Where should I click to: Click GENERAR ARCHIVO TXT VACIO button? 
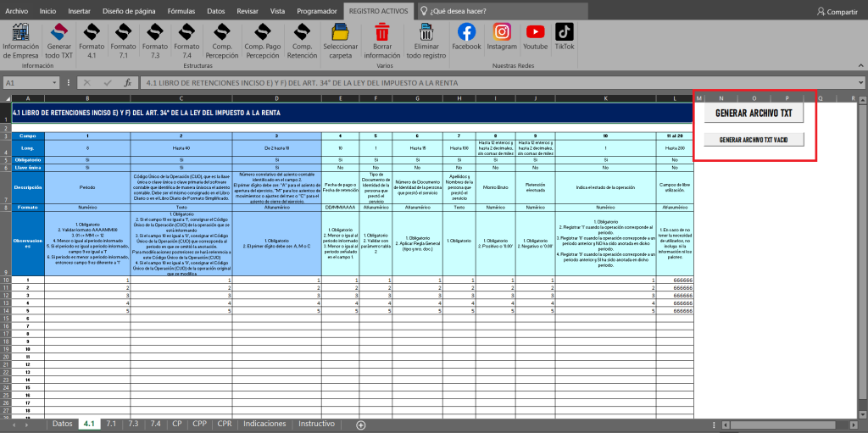[754, 140]
